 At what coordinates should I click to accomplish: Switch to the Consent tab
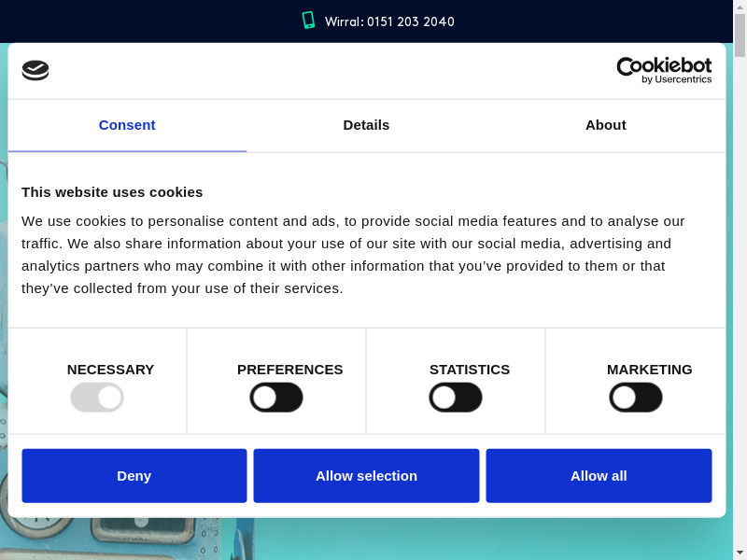pos(127,125)
